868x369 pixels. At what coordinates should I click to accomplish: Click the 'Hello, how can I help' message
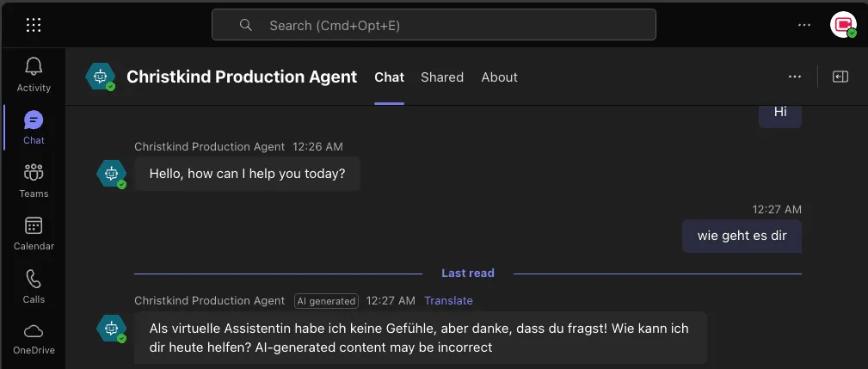tap(247, 174)
